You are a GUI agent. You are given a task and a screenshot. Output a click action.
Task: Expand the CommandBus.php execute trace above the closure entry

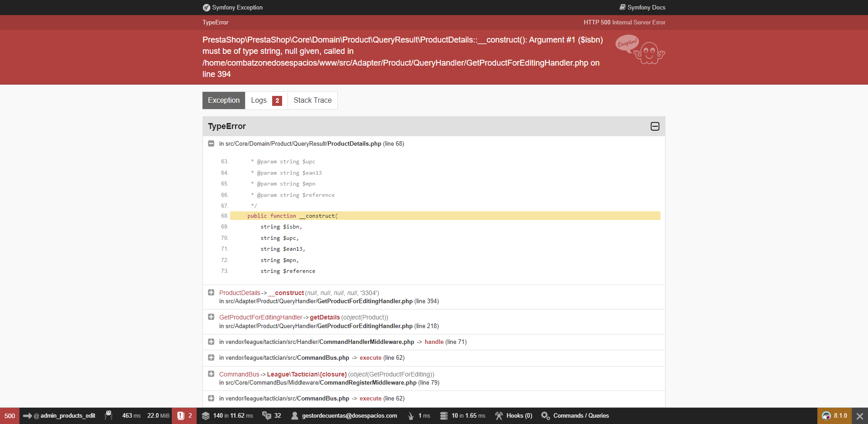coord(211,357)
